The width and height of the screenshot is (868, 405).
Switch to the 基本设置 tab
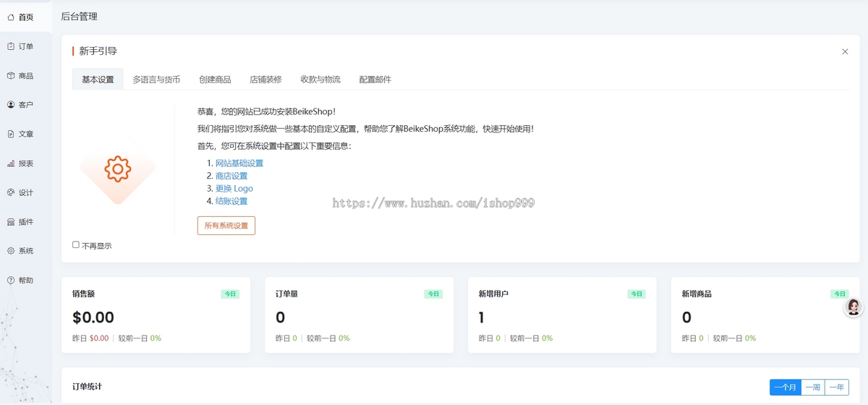click(98, 80)
